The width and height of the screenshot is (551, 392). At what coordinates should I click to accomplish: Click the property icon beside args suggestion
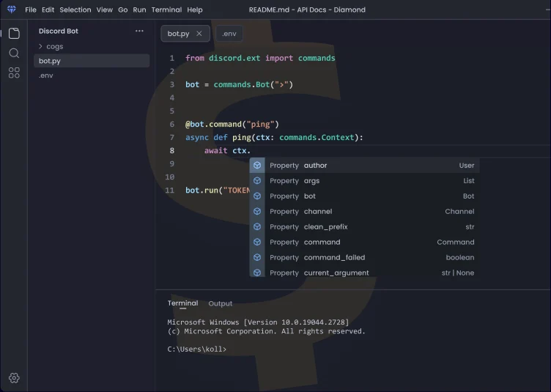click(257, 180)
